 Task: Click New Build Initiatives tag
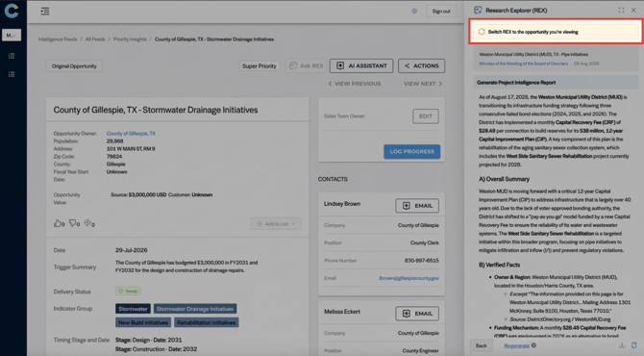point(143,322)
